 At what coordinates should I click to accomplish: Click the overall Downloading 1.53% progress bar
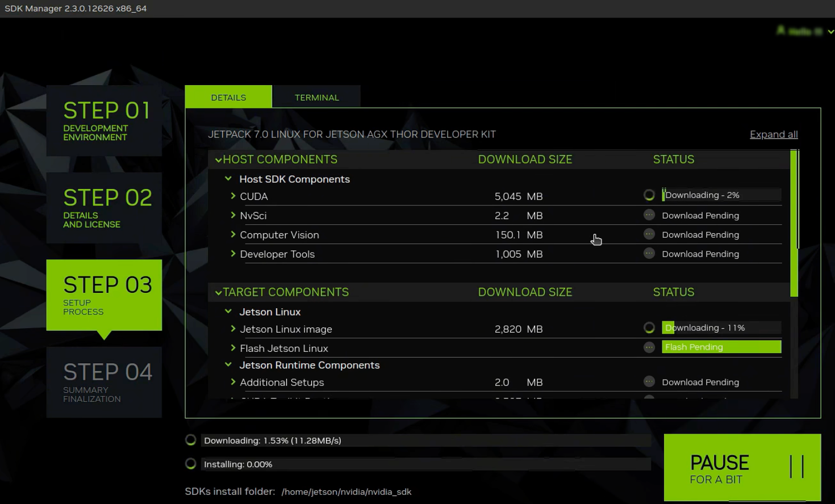[426, 440]
